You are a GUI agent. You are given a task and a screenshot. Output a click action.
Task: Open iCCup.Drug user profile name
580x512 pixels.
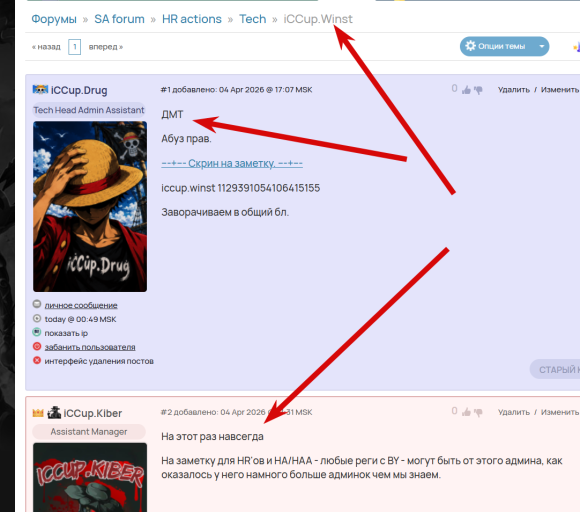79,90
